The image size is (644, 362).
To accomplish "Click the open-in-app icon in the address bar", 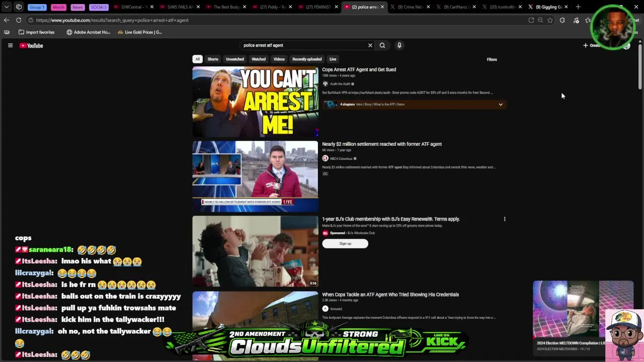I will (531, 20).
